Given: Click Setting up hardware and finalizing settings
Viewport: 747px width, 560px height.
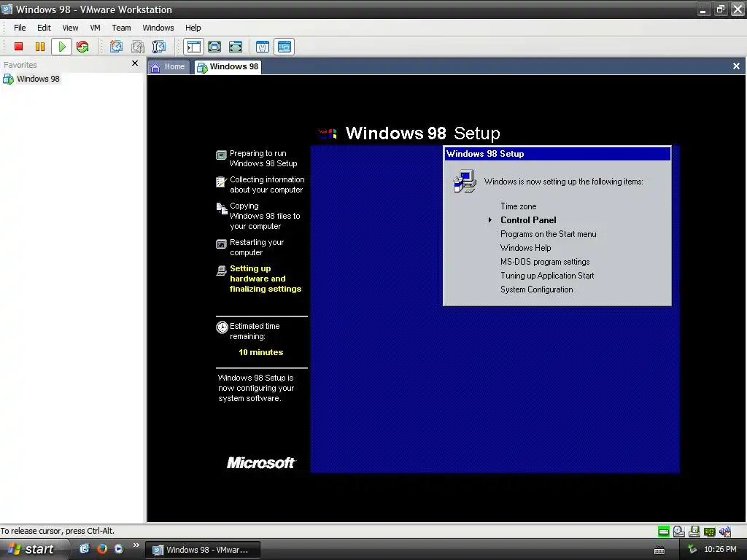Looking at the screenshot, I should coord(266,279).
